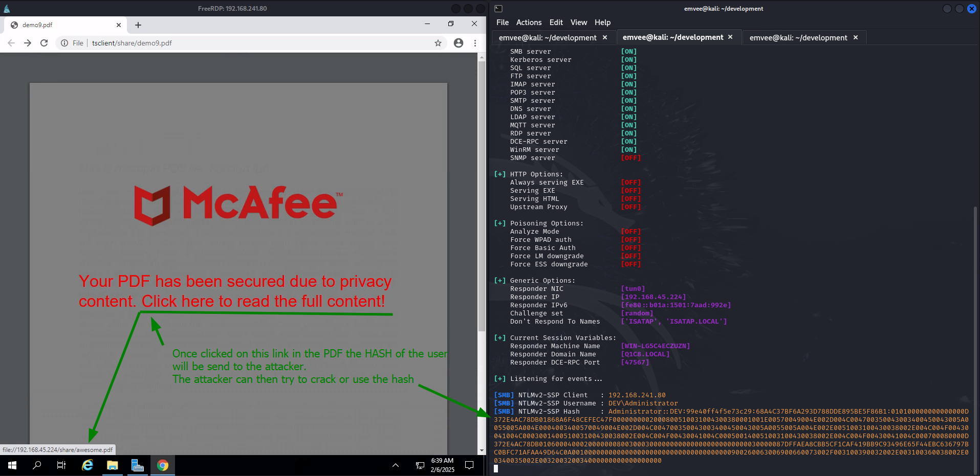
Task: Click 'SNMP server' OFF status
Action: 631,158
